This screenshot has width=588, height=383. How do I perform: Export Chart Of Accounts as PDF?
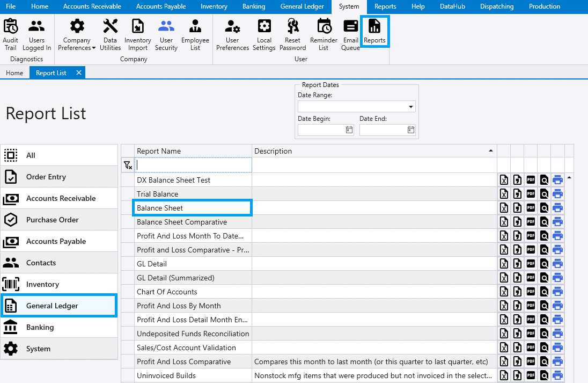tap(531, 292)
